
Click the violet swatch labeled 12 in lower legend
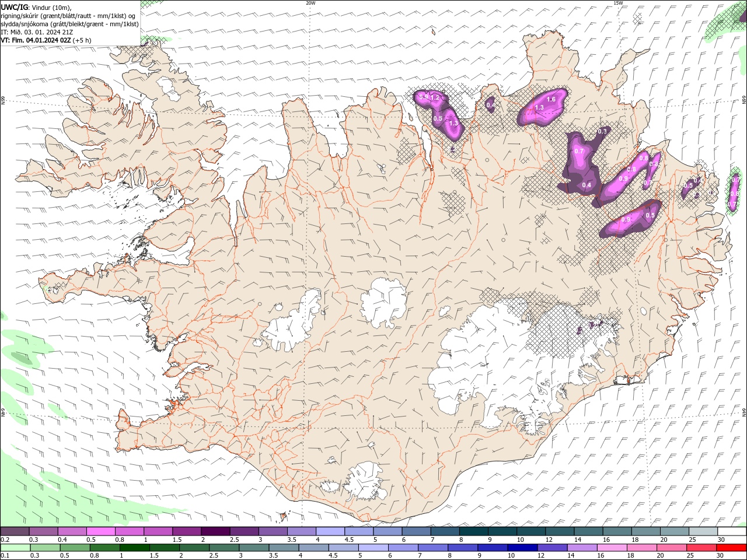(553, 548)
